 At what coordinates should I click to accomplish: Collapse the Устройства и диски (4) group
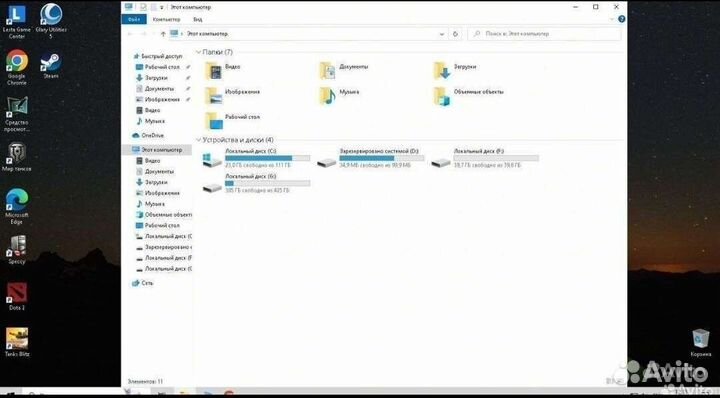click(x=198, y=140)
